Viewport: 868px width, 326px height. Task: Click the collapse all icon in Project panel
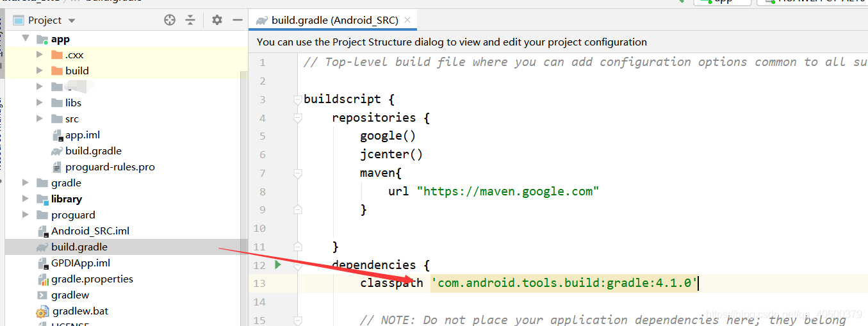click(190, 20)
